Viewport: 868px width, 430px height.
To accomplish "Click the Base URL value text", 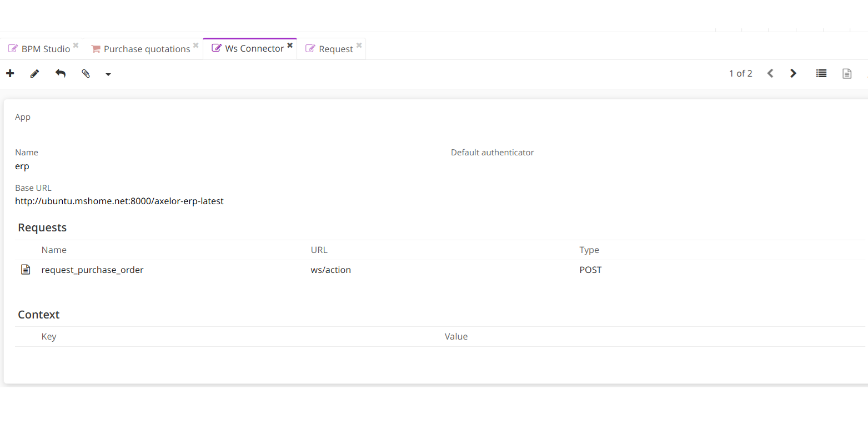I will [x=119, y=201].
